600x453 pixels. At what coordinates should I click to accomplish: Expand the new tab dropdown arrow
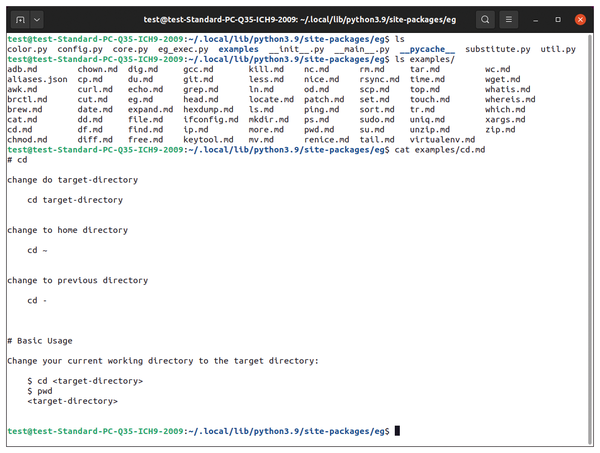pyautogui.click(x=37, y=20)
